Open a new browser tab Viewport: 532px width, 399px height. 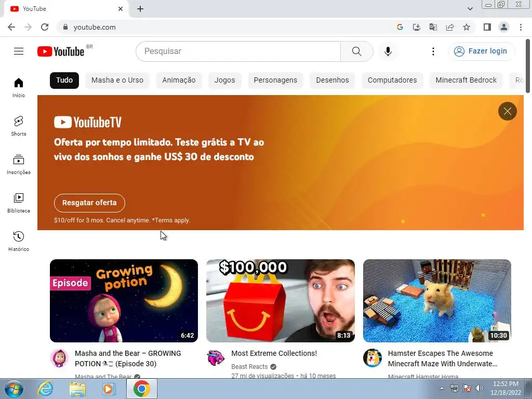[x=140, y=9]
